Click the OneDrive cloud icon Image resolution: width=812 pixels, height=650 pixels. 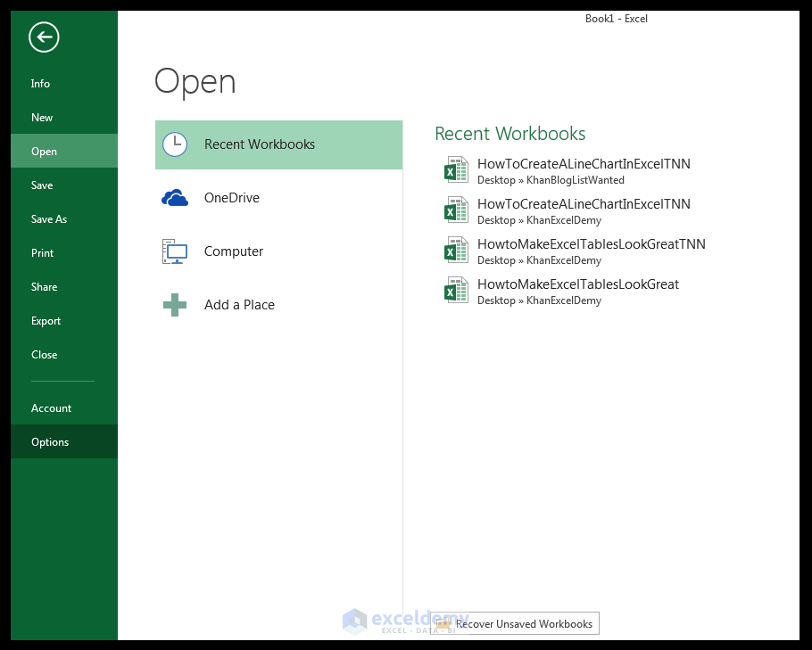[175, 198]
